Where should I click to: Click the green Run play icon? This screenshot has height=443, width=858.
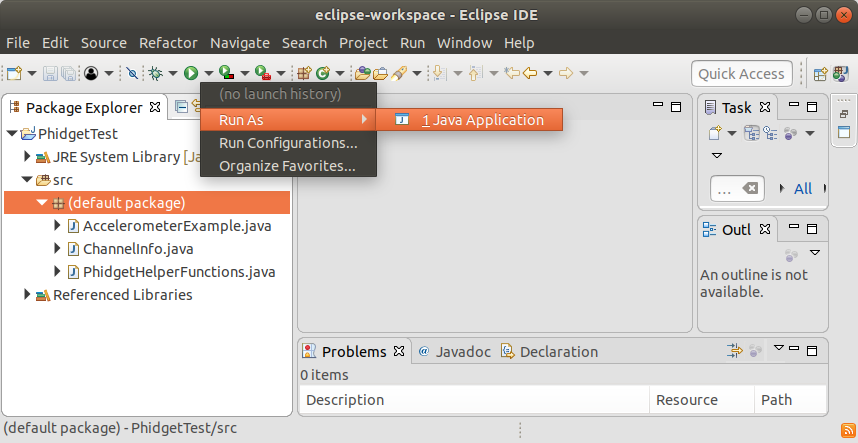(191, 73)
